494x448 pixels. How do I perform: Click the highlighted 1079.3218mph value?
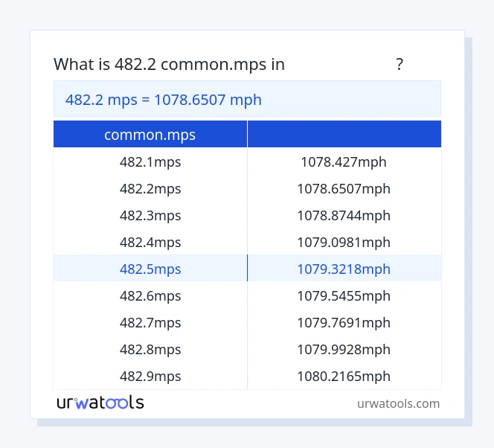pos(344,269)
